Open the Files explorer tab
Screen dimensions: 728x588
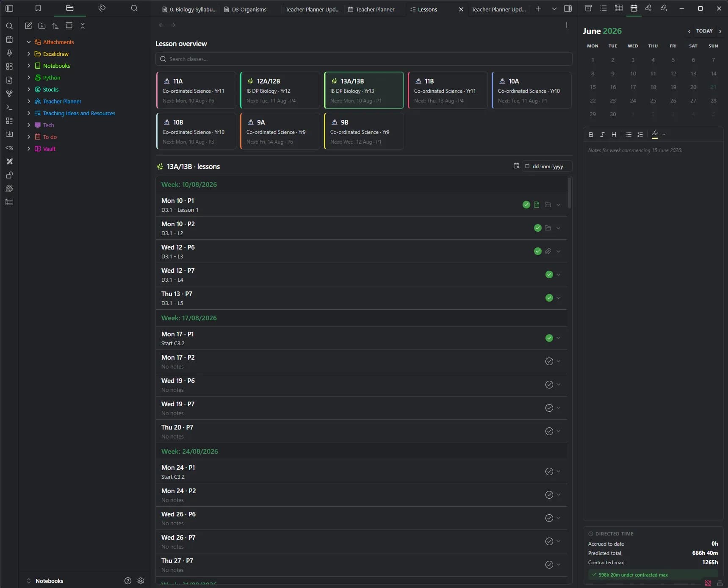click(70, 8)
